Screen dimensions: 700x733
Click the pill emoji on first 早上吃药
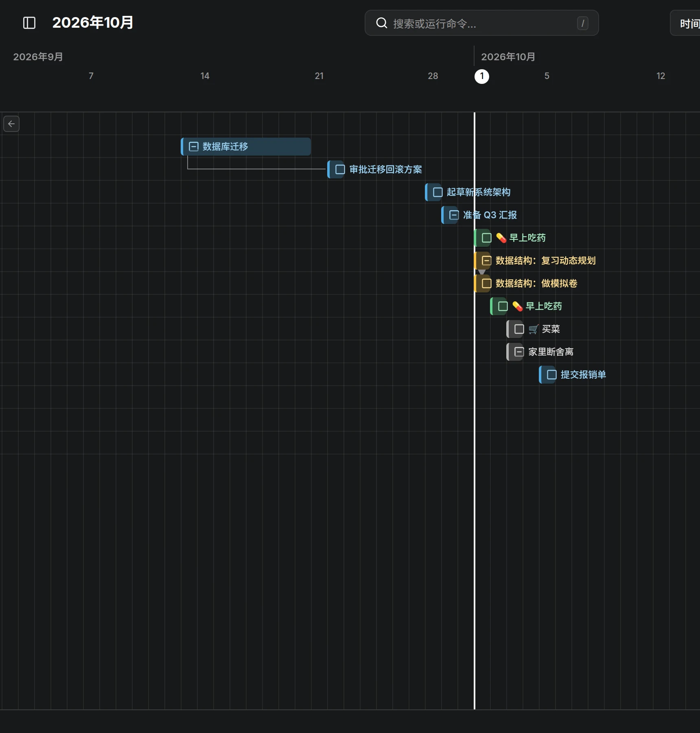coord(501,238)
